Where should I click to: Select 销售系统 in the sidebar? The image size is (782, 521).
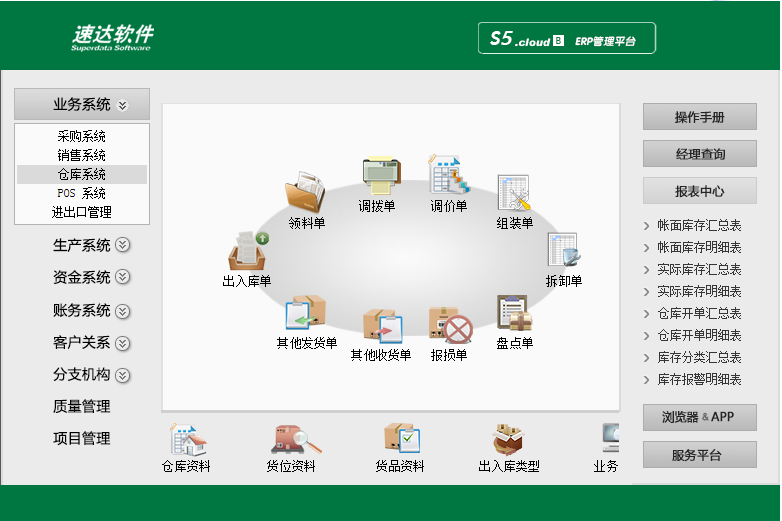(x=82, y=155)
